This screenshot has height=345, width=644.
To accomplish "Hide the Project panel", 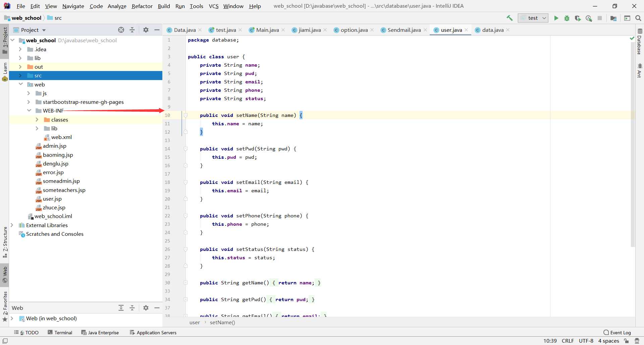I will pyautogui.click(x=157, y=30).
